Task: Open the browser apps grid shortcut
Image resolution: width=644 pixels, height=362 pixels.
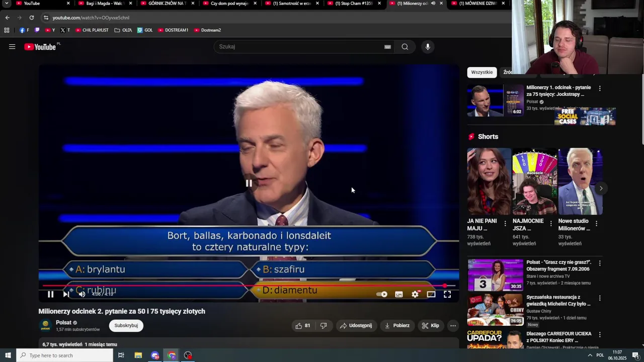Action: tap(7, 30)
